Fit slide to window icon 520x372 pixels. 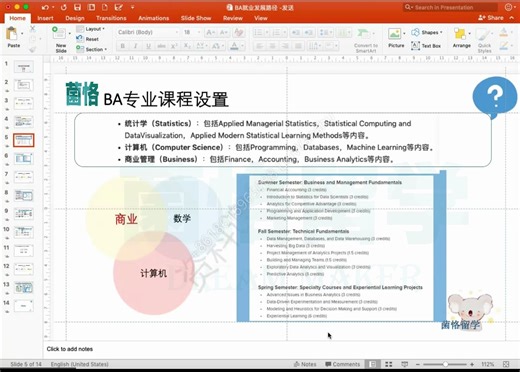(x=506, y=364)
